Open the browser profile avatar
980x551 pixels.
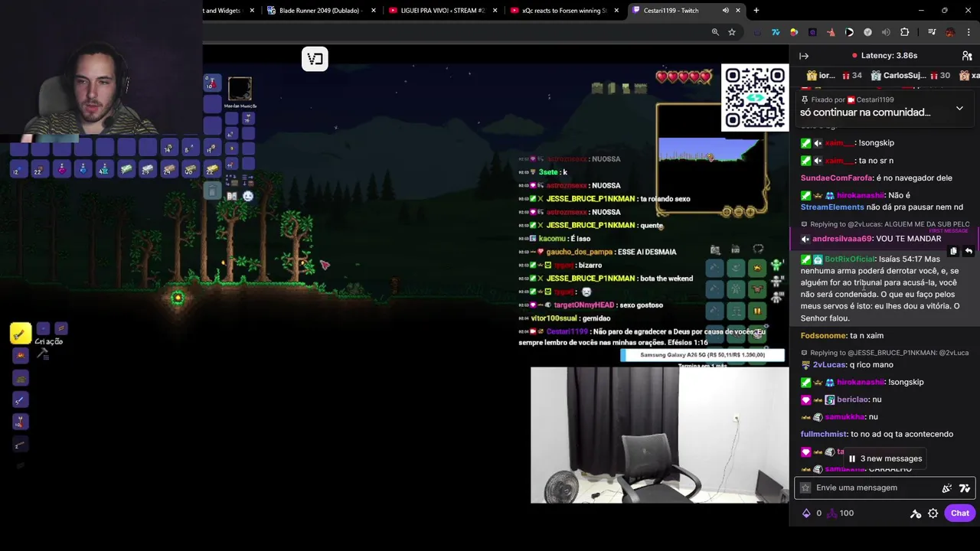[950, 32]
